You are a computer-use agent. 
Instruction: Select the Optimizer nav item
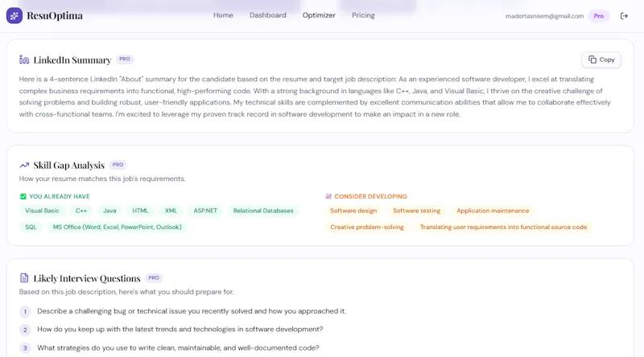(x=319, y=15)
